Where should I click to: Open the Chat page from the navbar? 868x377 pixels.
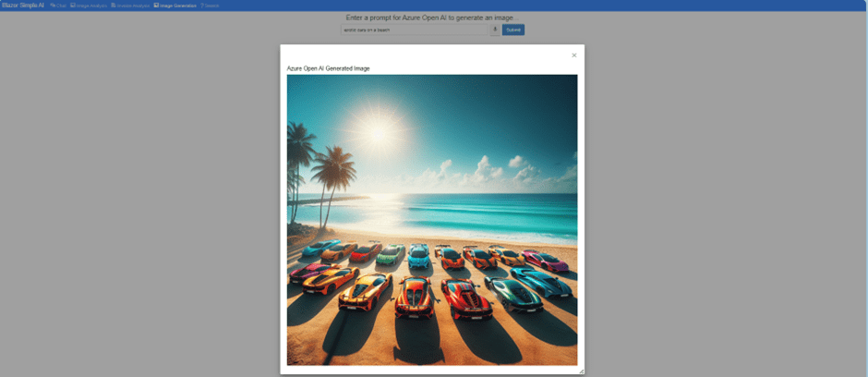point(61,6)
